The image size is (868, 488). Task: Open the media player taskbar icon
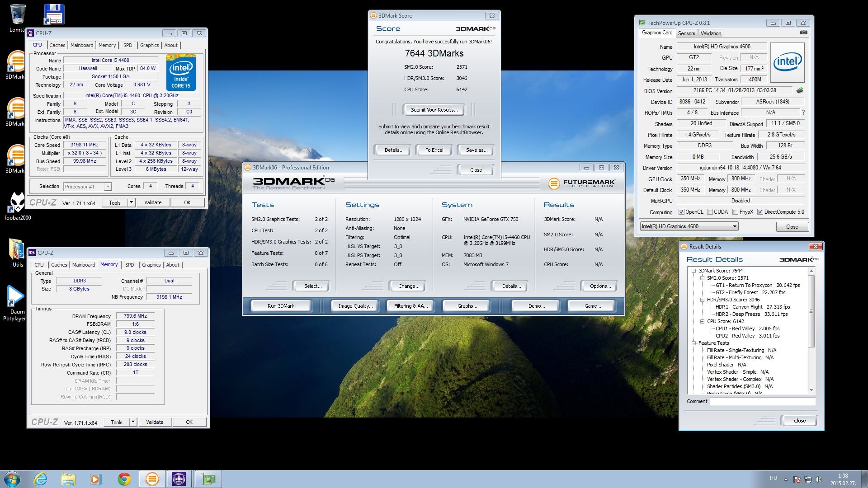96,479
